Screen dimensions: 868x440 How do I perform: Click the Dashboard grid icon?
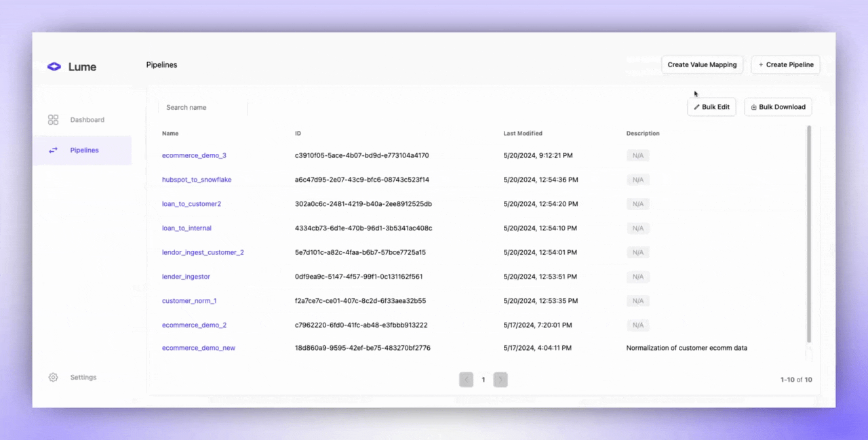coord(54,120)
